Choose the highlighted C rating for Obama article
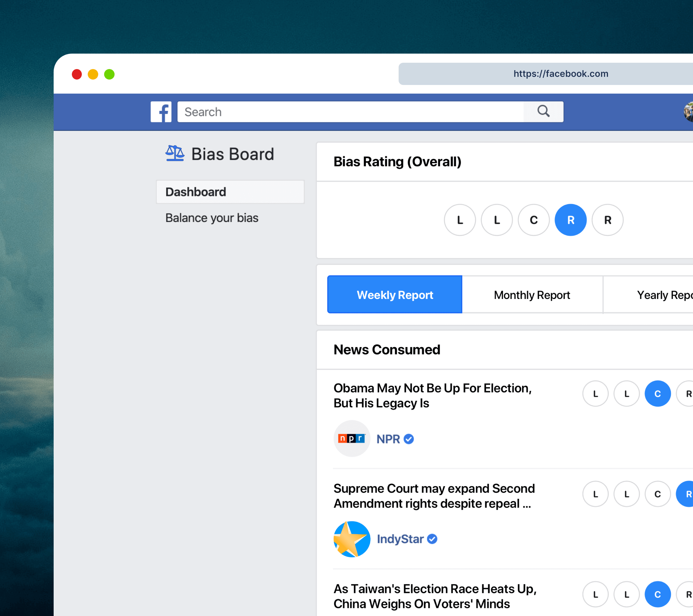693x616 pixels. 657,394
